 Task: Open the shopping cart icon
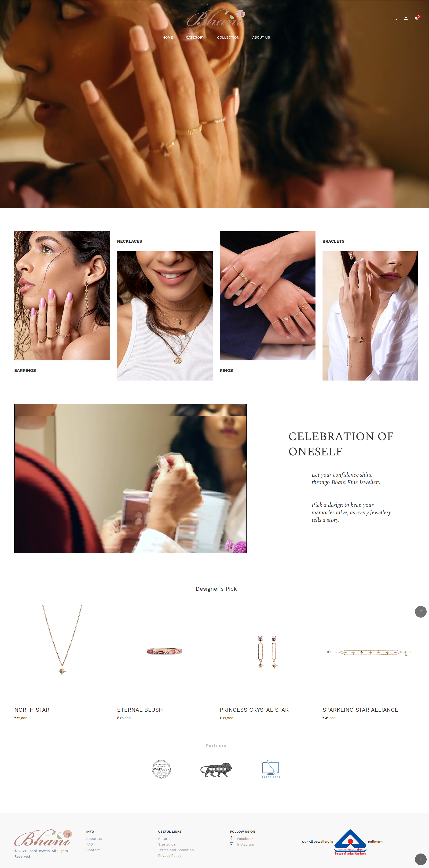[x=417, y=18]
